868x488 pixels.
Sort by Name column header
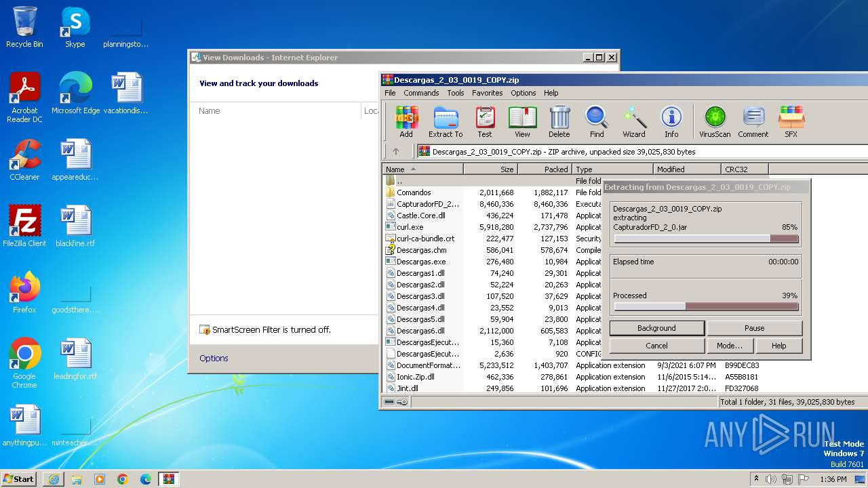(x=422, y=169)
